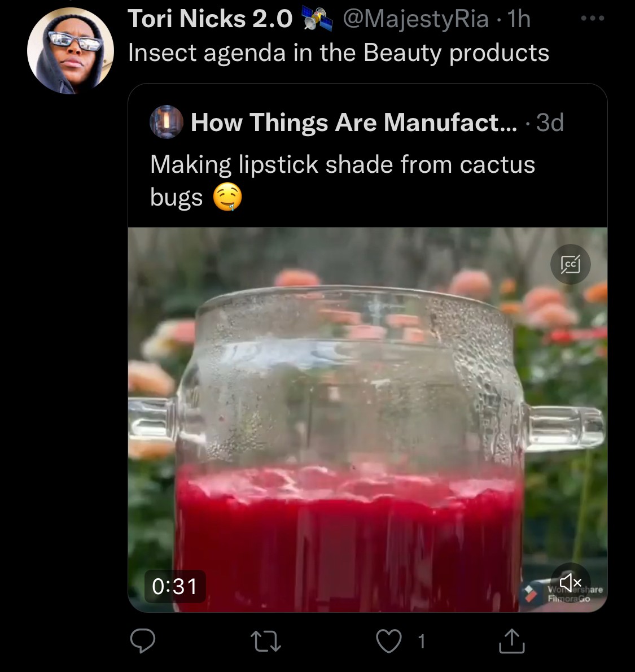The width and height of the screenshot is (635, 672).
Task: Click the How Things Are Manufactured avatar
Action: (x=166, y=122)
